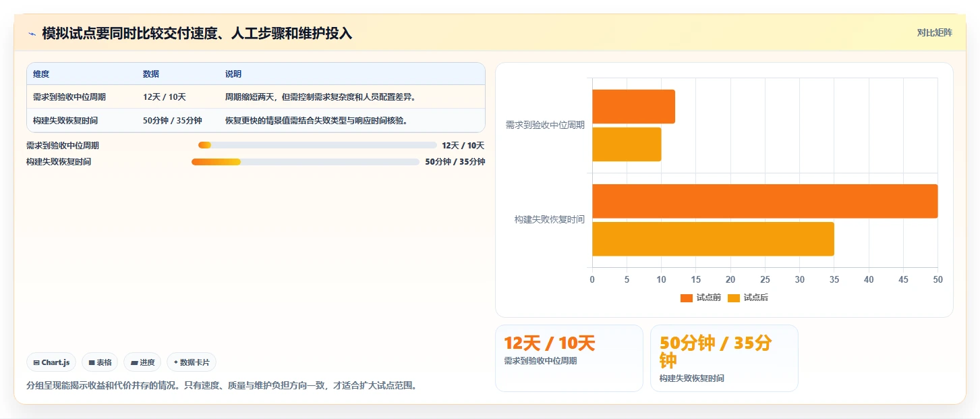Select the 表格 chip
The image size is (980, 419).
point(100,362)
